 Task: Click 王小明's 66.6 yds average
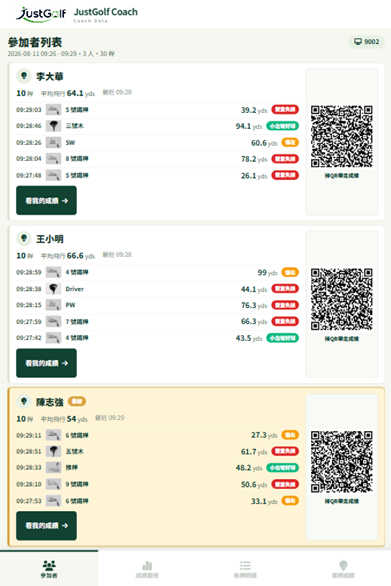[x=81, y=256]
